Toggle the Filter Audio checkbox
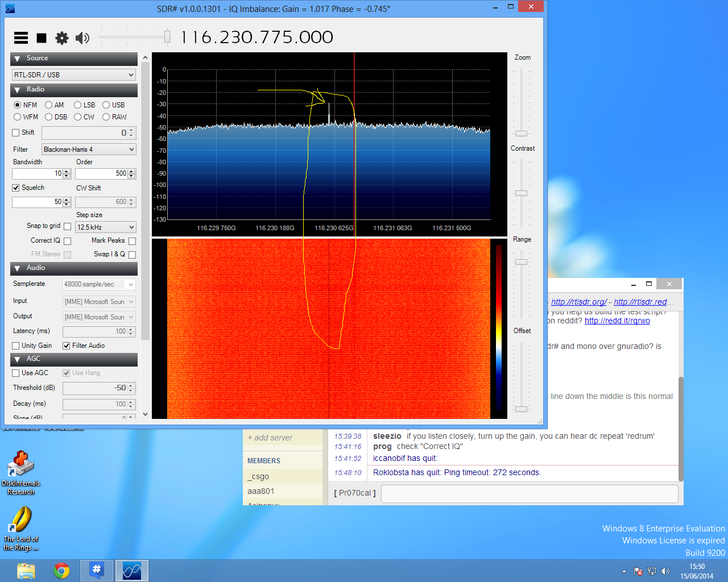This screenshot has width=728, height=582. (67, 346)
